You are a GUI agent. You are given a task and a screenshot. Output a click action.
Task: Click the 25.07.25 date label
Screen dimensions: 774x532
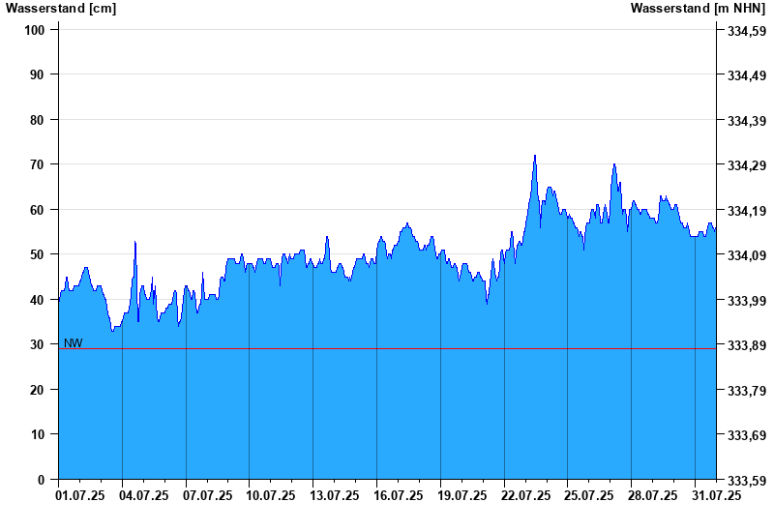pyautogui.click(x=589, y=495)
